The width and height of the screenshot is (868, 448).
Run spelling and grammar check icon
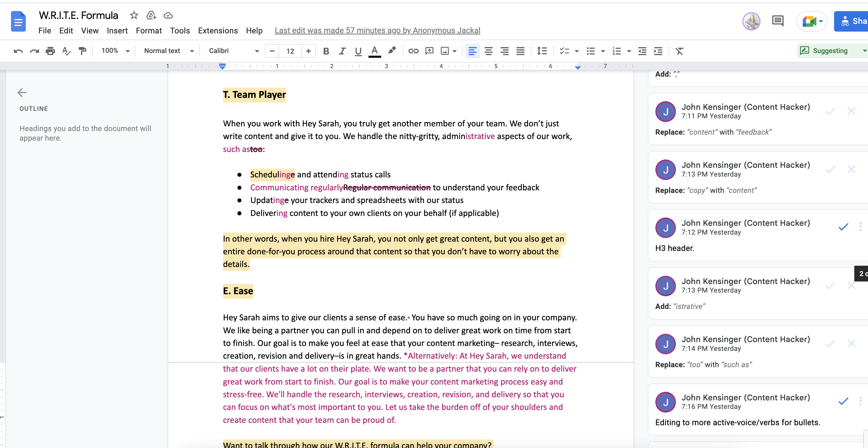tap(66, 51)
